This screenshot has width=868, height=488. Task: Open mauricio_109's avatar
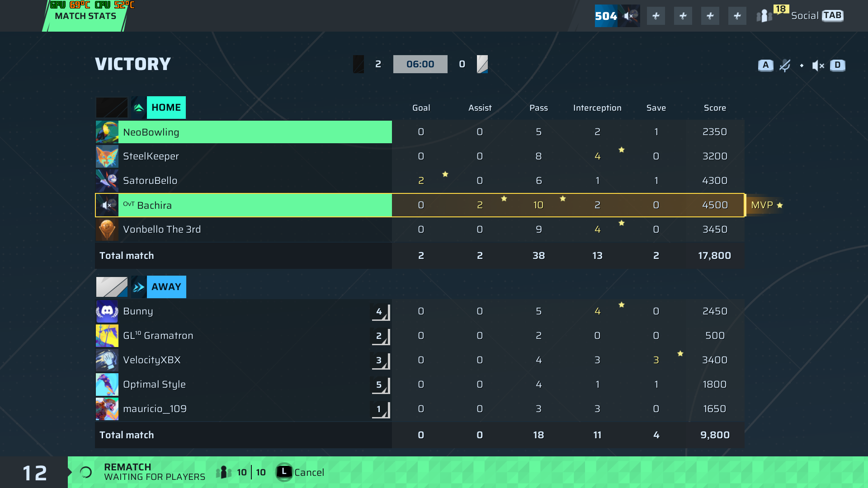click(x=107, y=409)
